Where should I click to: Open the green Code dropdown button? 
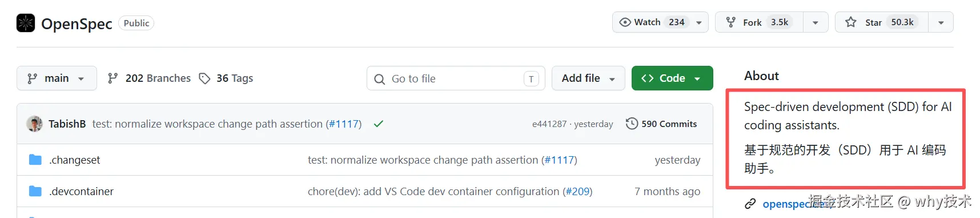[x=672, y=78]
